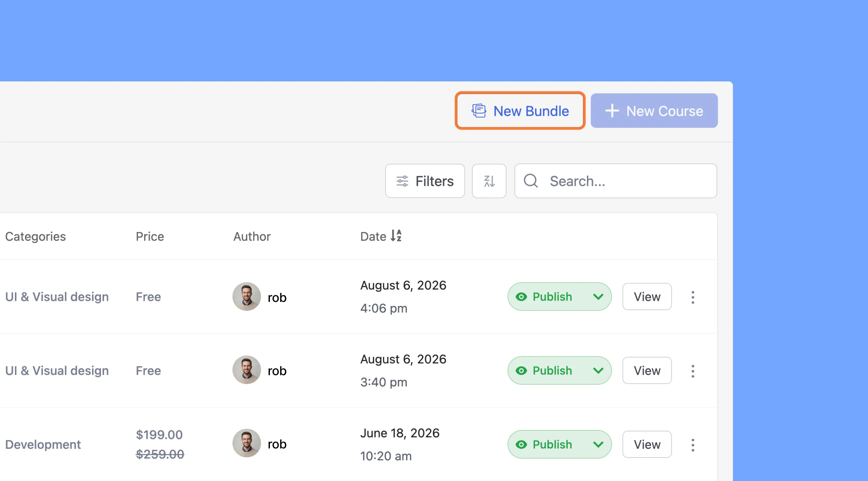The image size is (868, 481).
Task: Create a course with New Course button
Action: 654,111
